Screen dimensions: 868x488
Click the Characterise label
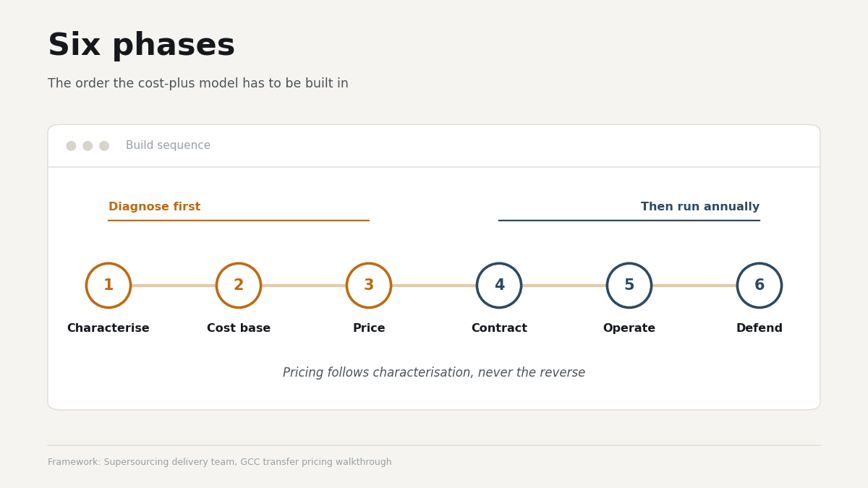[109, 328]
